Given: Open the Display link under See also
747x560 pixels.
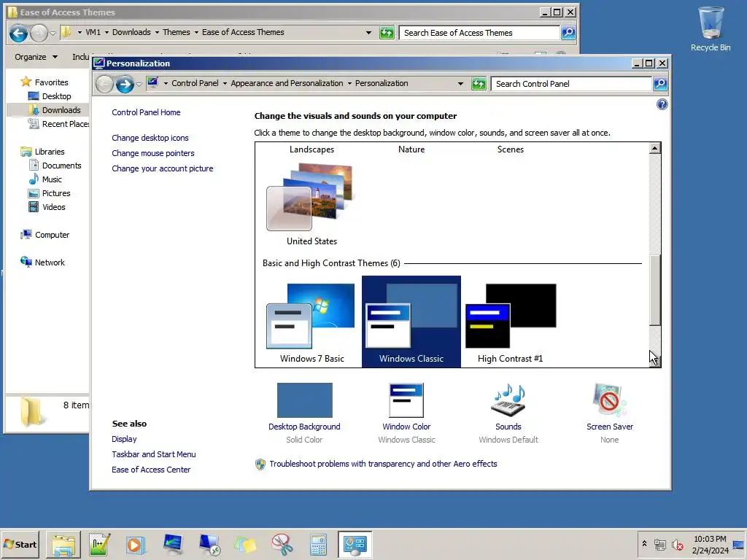Looking at the screenshot, I should click(x=124, y=439).
